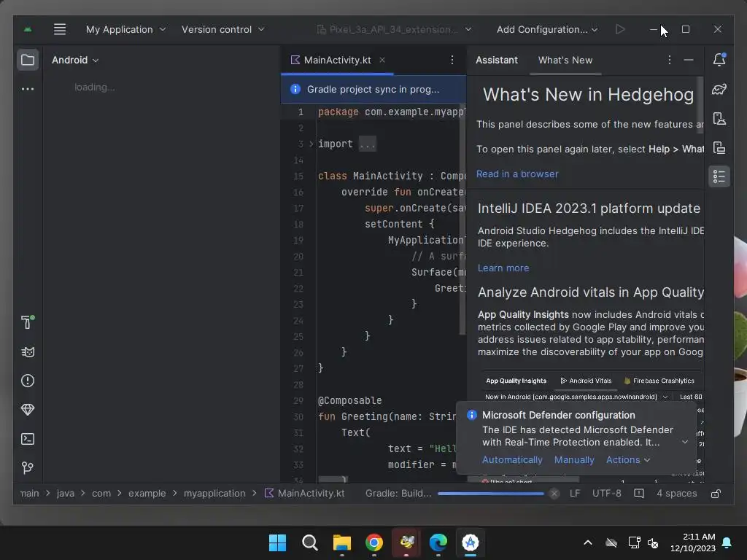The image size is (747, 560).
Task: Open Running Devices icon in right sidebar
Action: 719,148
